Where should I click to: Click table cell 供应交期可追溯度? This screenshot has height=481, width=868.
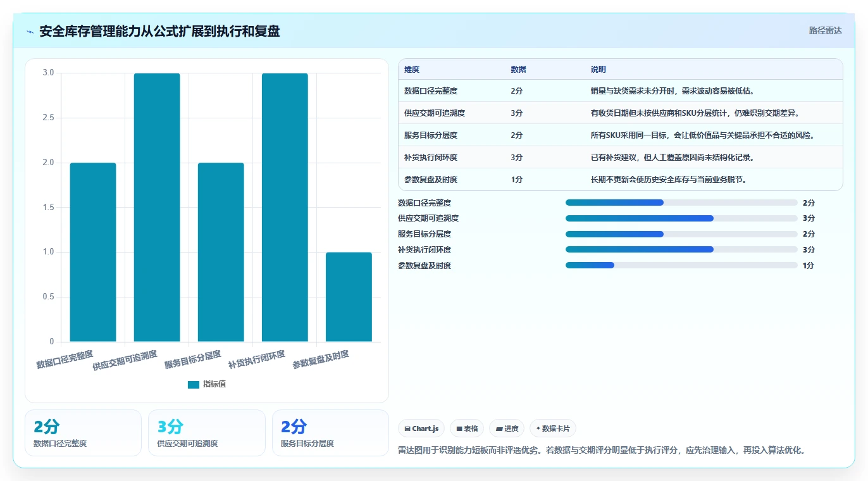pyautogui.click(x=435, y=113)
